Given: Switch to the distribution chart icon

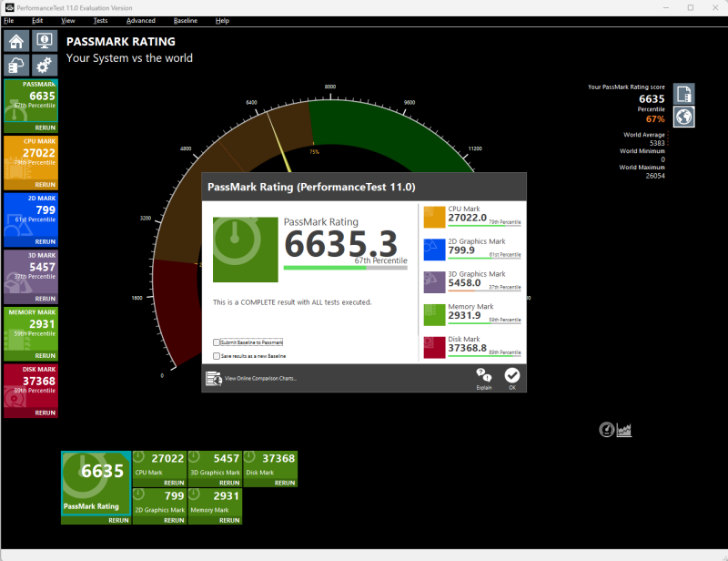Looking at the screenshot, I should [624, 430].
